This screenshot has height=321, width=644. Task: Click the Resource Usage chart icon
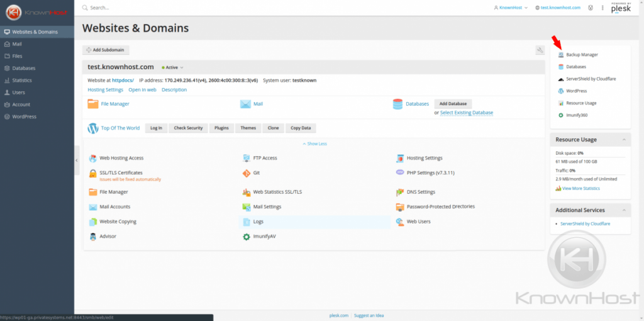560,103
